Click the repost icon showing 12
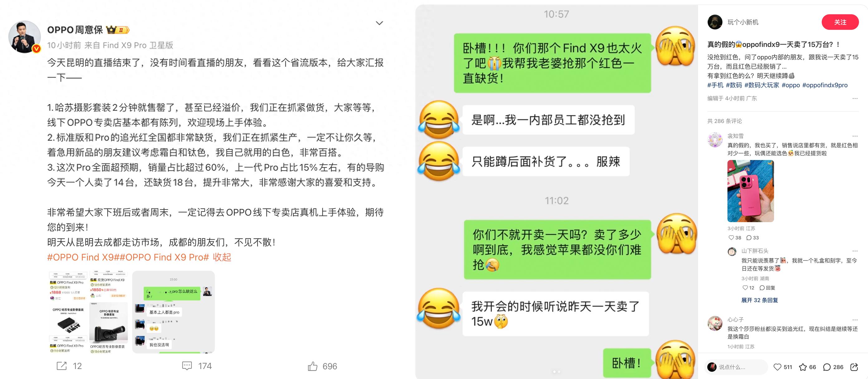 tap(62, 366)
